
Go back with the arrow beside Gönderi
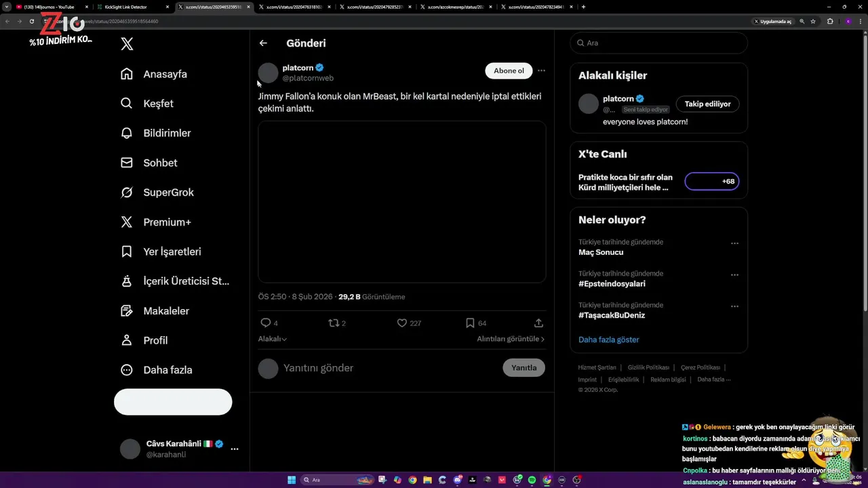pyautogui.click(x=263, y=43)
